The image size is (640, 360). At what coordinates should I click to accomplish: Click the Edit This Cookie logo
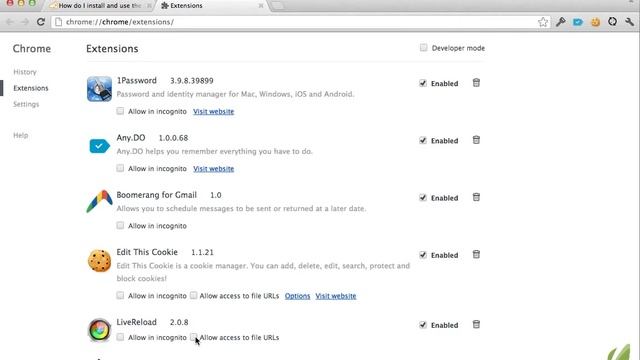click(x=99, y=260)
